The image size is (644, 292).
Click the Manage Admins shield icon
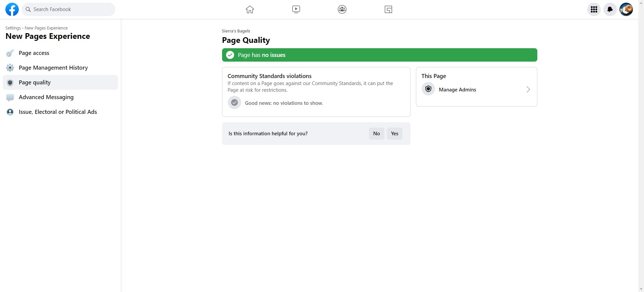pos(428,89)
